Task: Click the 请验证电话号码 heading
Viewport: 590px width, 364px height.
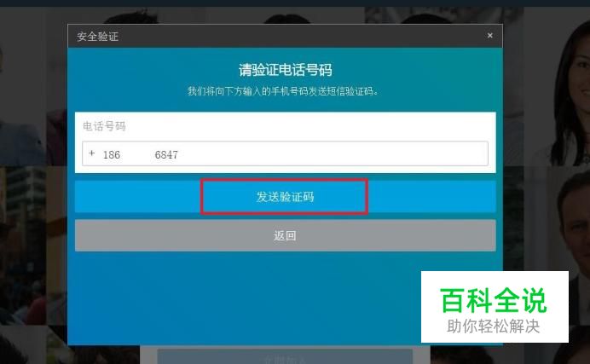Action: [285, 70]
